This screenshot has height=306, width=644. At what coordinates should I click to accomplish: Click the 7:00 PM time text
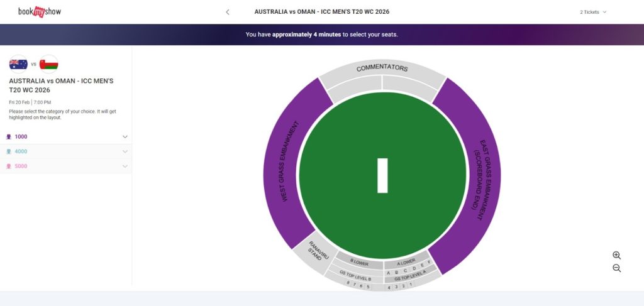42,102
